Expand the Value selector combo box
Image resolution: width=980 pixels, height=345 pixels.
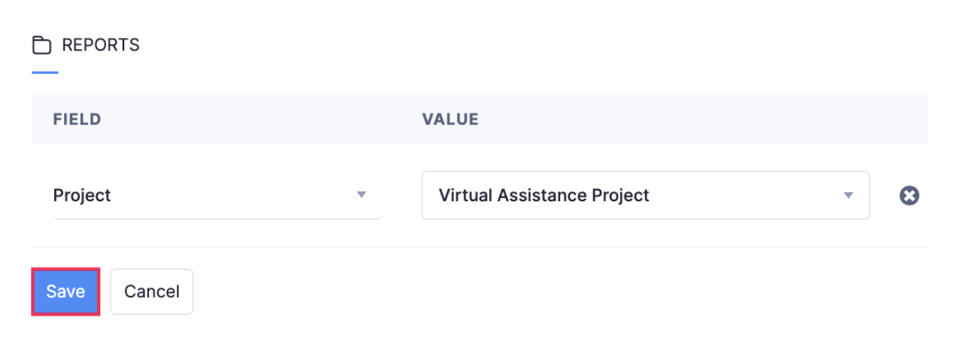(x=645, y=196)
